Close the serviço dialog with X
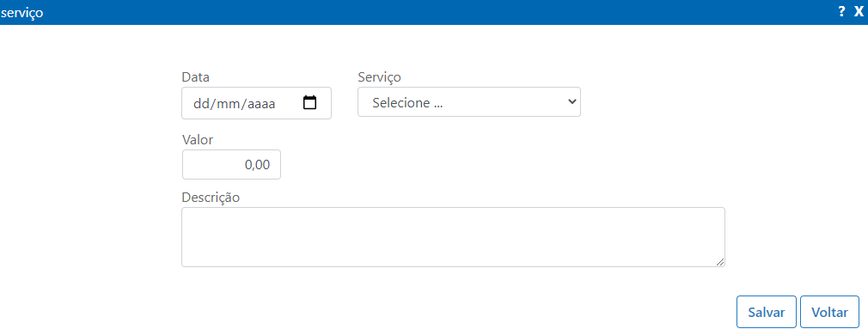868x329 pixels. coord(859,12)
